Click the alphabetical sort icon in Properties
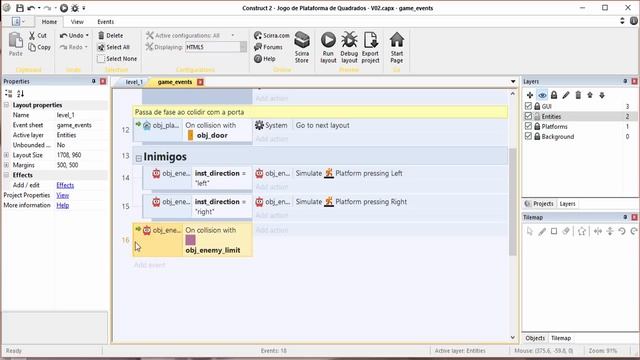This screenshot has height=360, width=640. coord(20,93)
